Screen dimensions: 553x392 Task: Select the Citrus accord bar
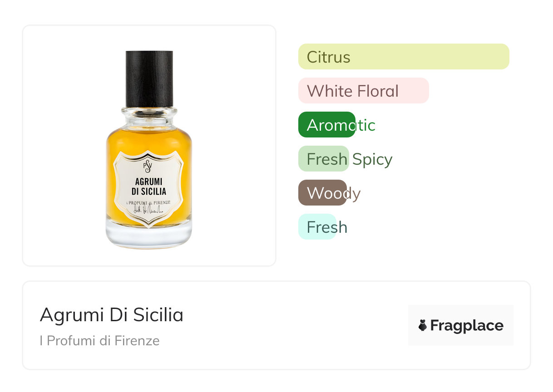pos(403,57)
